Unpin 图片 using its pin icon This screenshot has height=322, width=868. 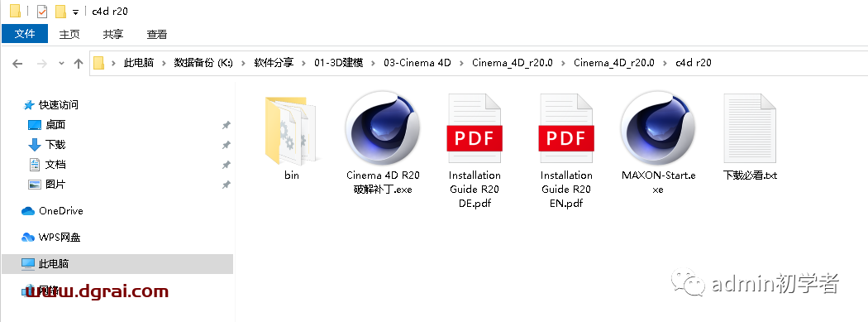[x=226, y=185]
